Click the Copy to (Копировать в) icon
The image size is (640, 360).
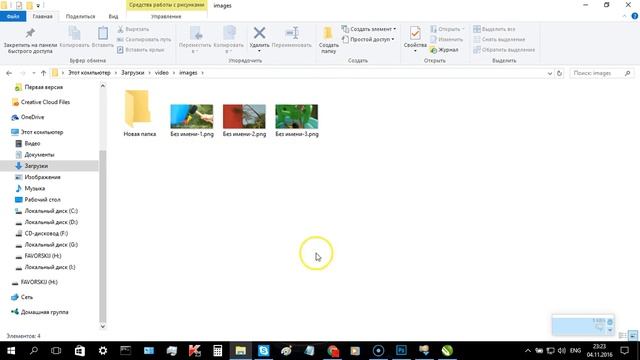pyautogui.click(x=229, y=33)
